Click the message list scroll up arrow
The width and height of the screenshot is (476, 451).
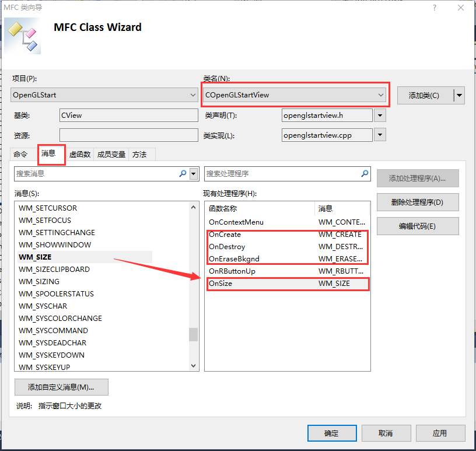(194, 207)
